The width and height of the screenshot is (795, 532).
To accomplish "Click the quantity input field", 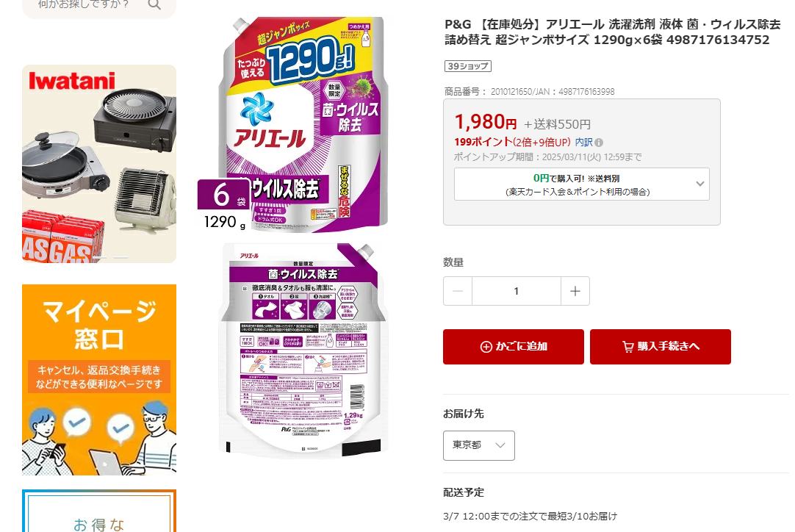I will (x=516, y=291).
